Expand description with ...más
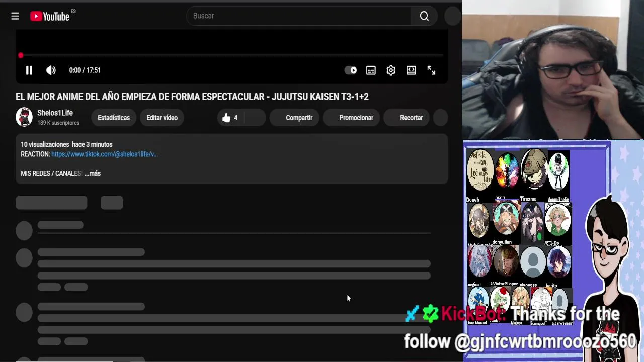Viewport: 644px width, 362px height. pos(93,173)
